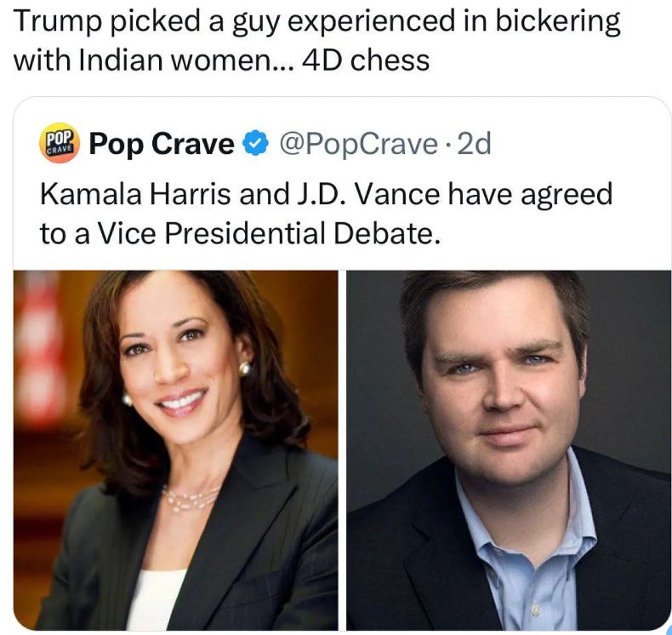Open the Pop Crave display name
Viewport: 672px width, 635px height.
point(162,144)
